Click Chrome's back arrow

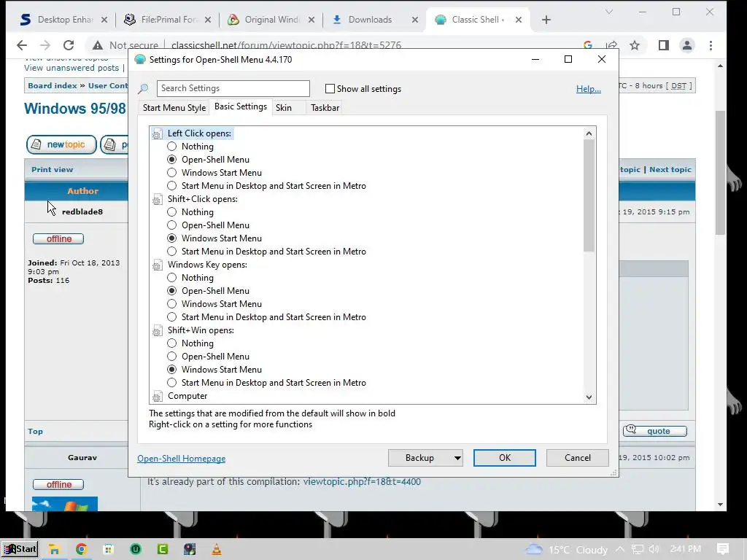click(x=22, y=45)
